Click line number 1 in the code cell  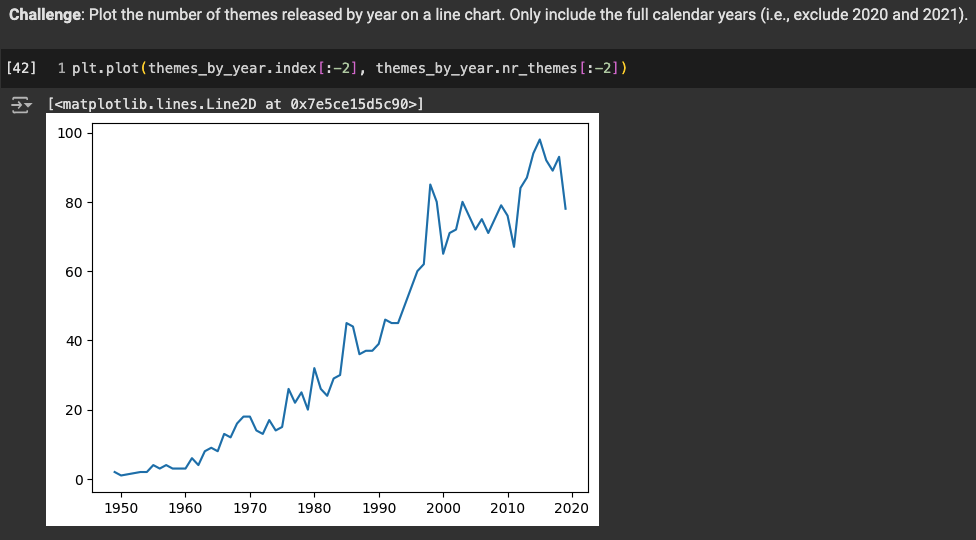tap(61, 68)
